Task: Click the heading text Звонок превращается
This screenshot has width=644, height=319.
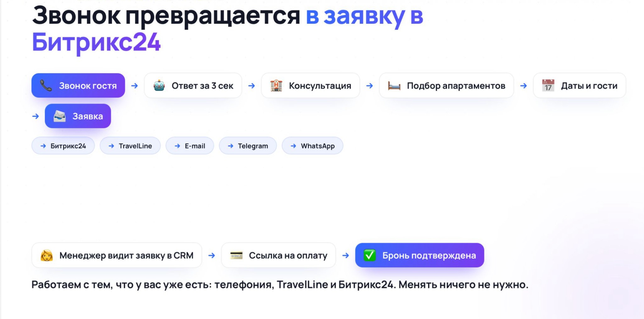Action: click(166, 16)
